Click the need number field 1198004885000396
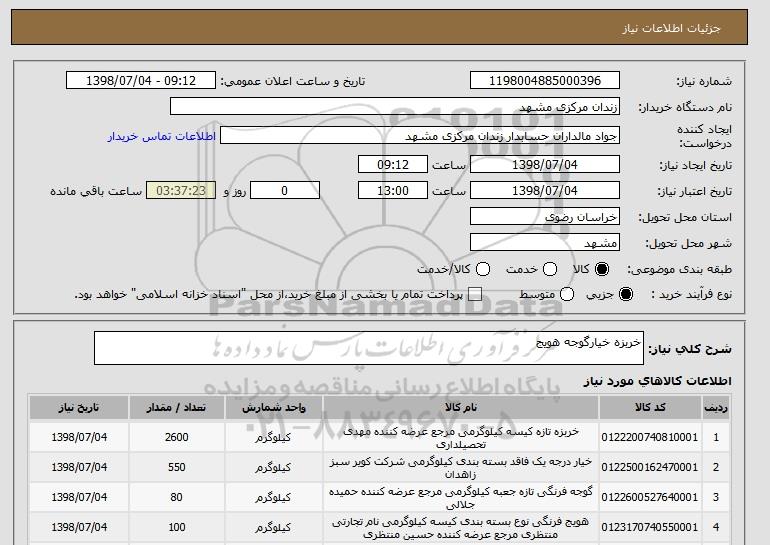This screenshot has width=770, height=545. (x=545, y=81)
